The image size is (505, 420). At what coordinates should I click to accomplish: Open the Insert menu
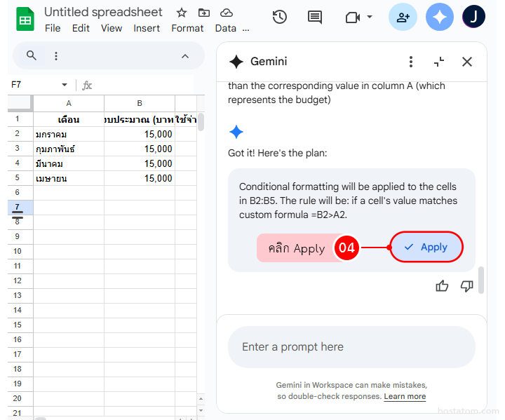point(147,28)
